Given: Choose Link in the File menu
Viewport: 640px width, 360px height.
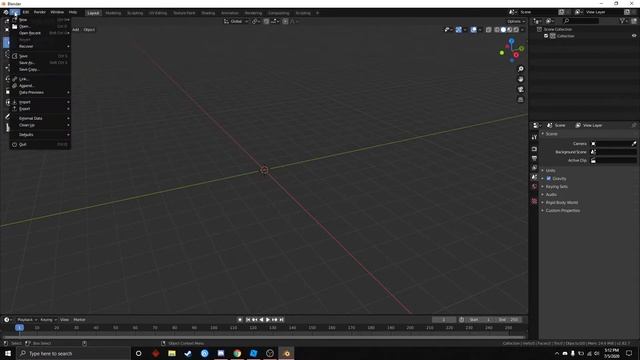Looking at the screenshot, I should pyautogui.click(x=40, y=79).
